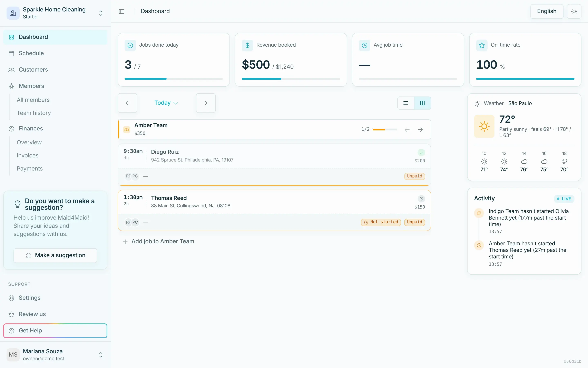
Task: Expand the Sparkle Home Cleaning workspace switcher
Action: coord(55,13)
